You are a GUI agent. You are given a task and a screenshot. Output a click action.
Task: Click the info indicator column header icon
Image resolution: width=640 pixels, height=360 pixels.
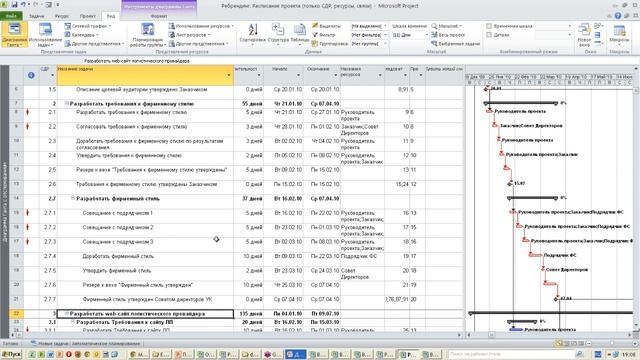click(31, 75)
